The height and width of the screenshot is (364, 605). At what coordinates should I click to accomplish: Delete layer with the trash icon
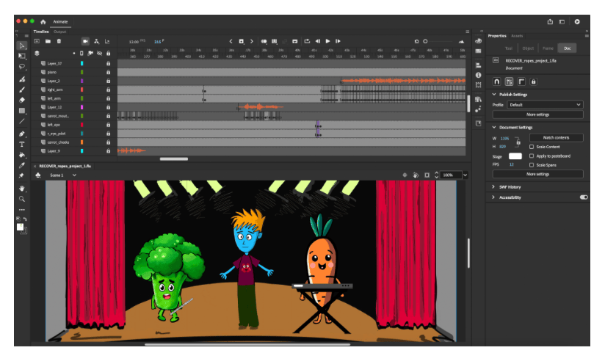click(x=59, y=41)
